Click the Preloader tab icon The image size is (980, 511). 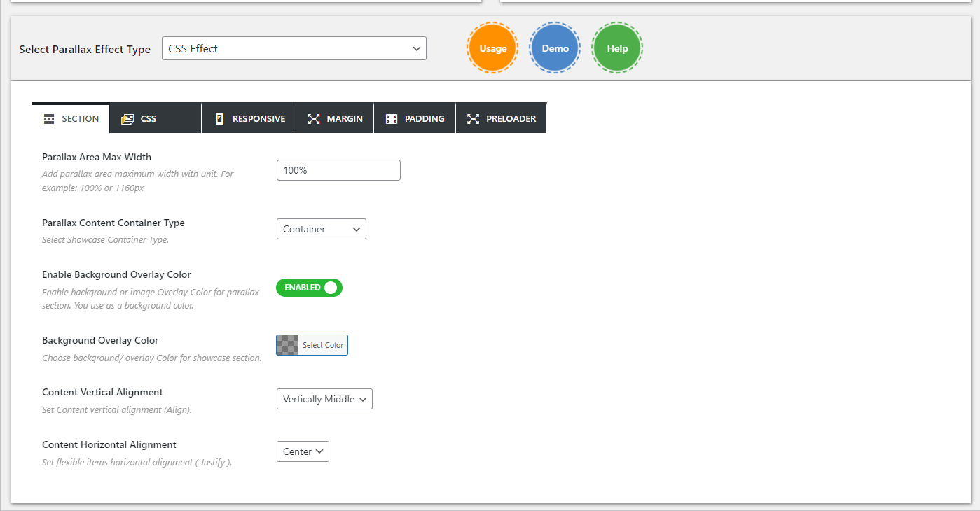[x=474, y=119]
